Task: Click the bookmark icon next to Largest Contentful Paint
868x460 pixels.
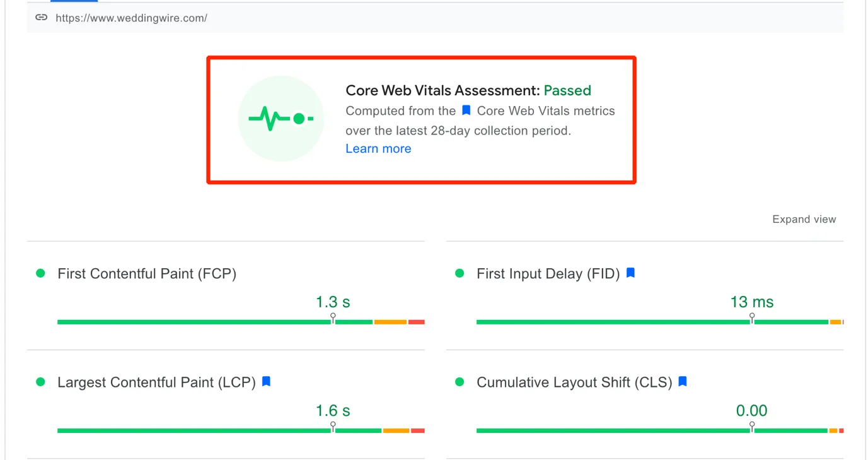Action: coord(266,382)
